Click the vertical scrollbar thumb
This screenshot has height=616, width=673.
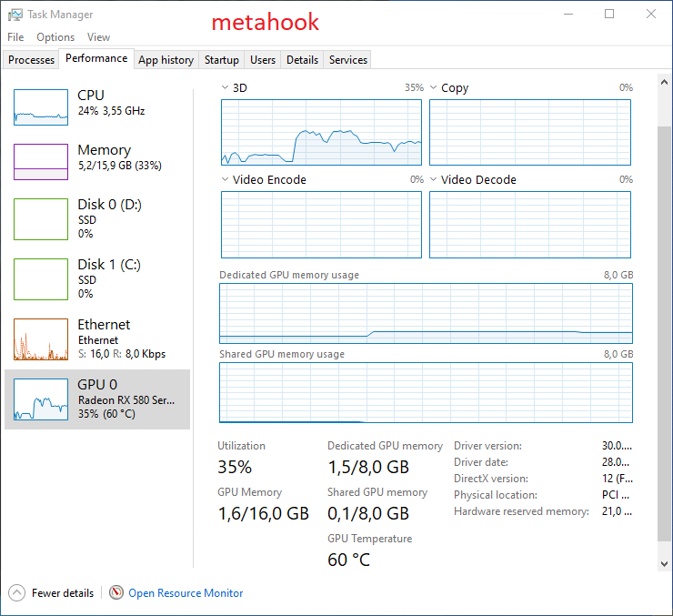pyautogui.click(x=664, y=334)
